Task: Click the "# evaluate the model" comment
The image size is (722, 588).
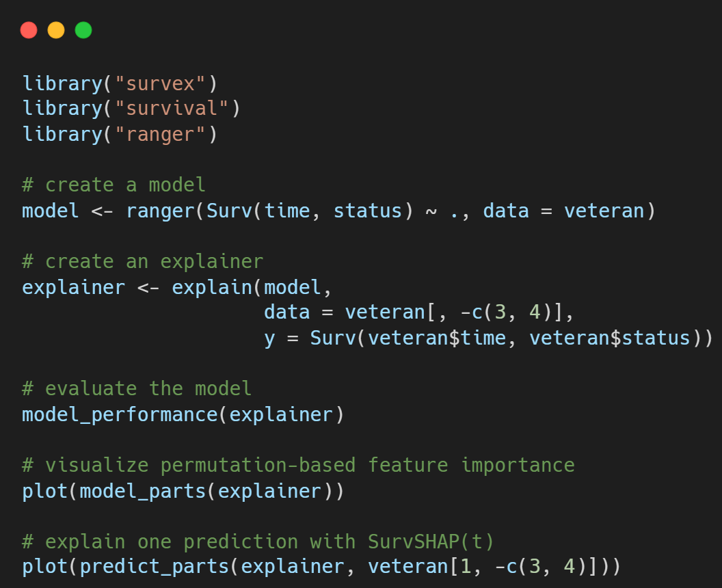Action: pos(137,388)
